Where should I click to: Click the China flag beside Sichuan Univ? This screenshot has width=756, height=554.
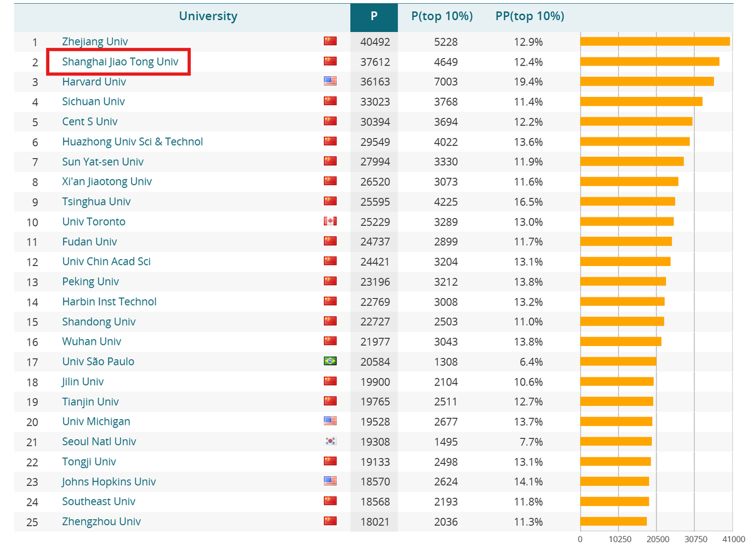[330, 101]
